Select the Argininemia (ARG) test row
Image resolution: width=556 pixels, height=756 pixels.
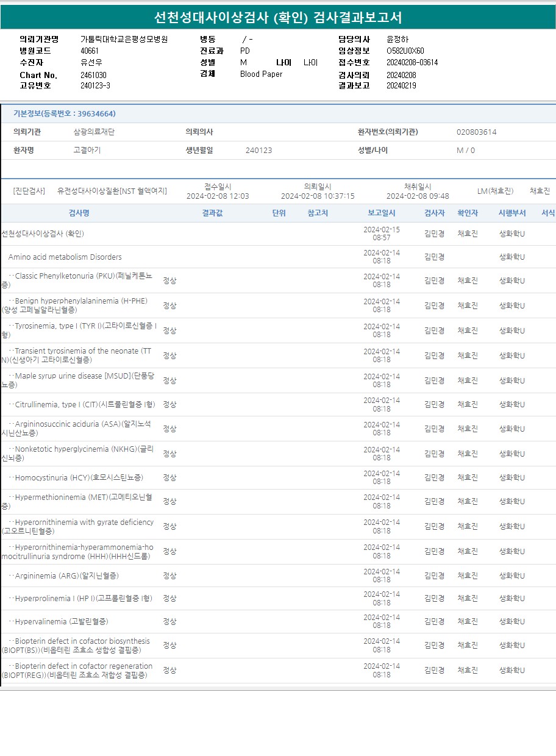[x=66, y=576]
